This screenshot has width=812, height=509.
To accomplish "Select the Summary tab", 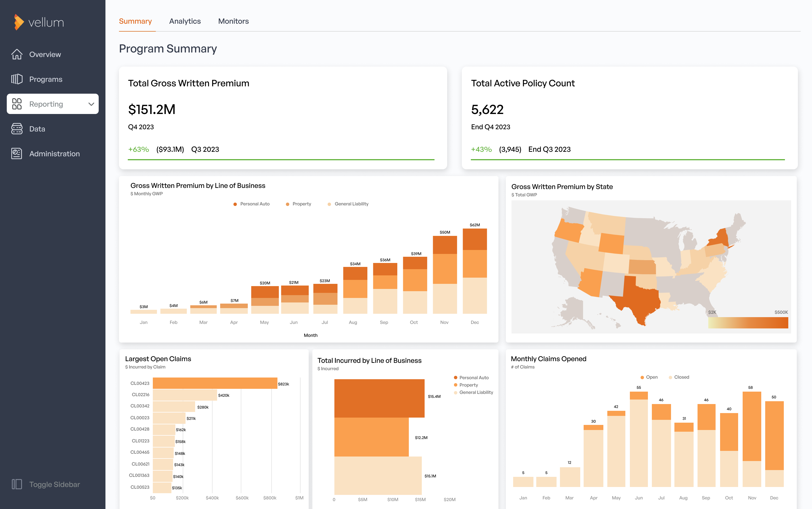I will click(x=135, y=21).
